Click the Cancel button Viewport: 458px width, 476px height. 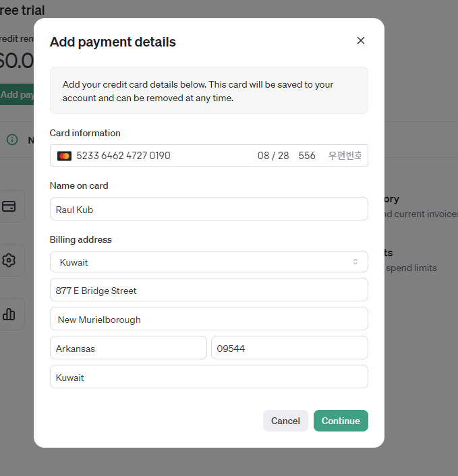[285, 421]
